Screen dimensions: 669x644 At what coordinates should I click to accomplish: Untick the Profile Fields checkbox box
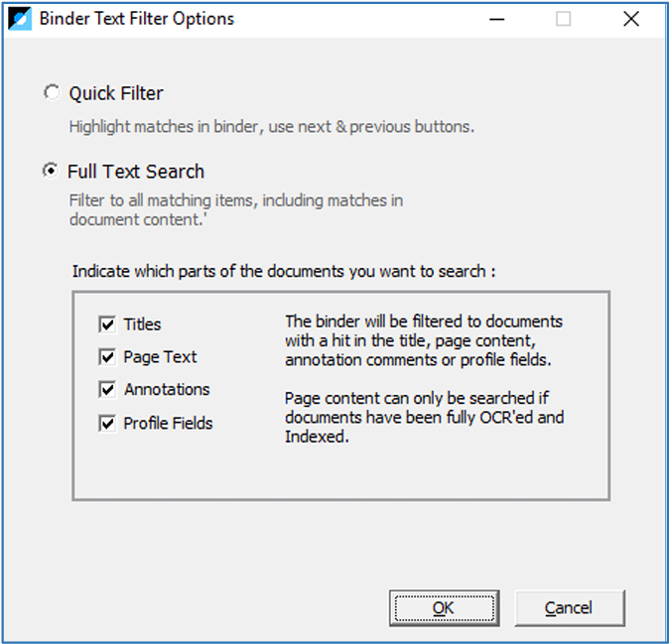pos(106,423)
